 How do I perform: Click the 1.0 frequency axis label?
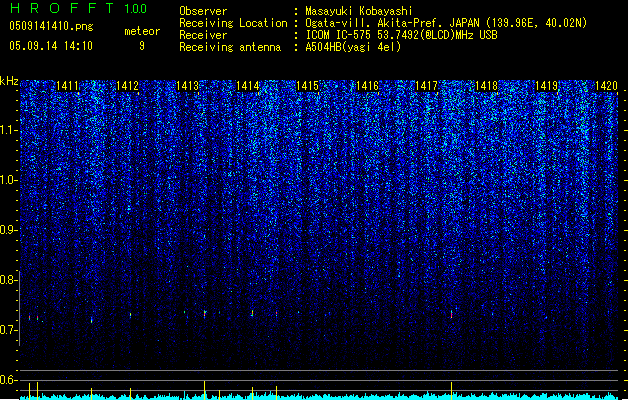8,180
